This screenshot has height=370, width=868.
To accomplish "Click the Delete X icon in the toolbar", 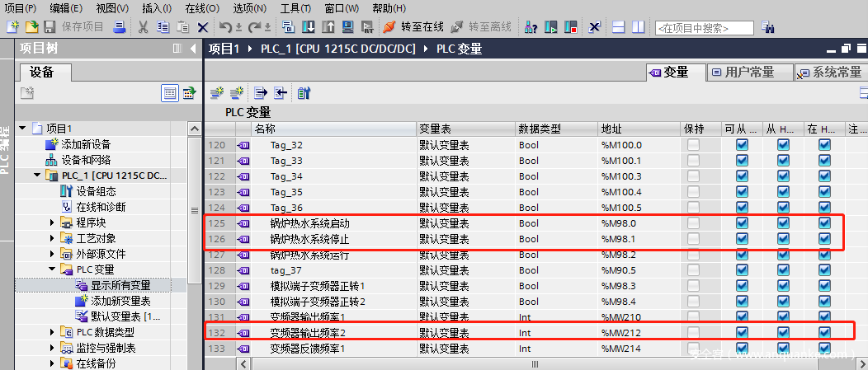I will tap(203, 27).
